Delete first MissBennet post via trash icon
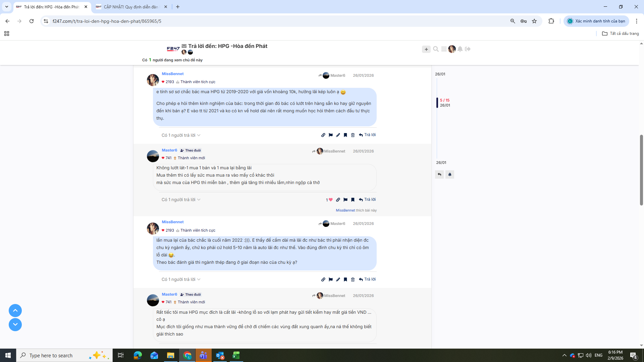 coord(353,135)
